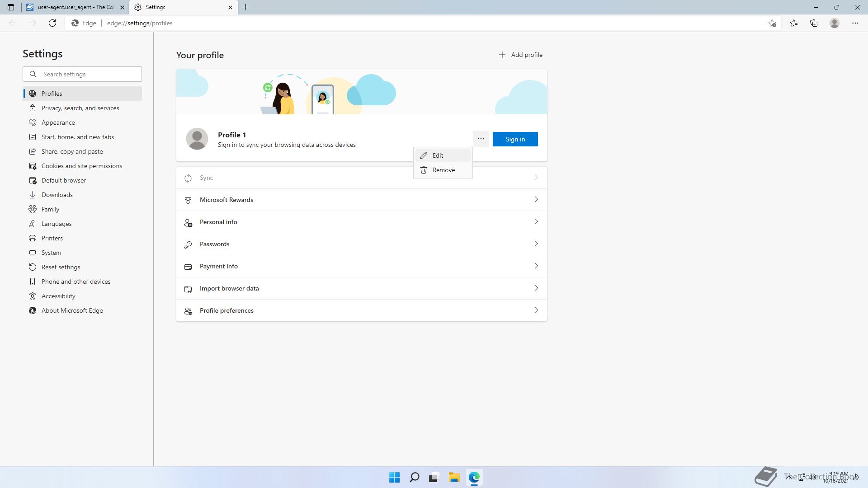Expand Personal info chevron

pos(536,221)
